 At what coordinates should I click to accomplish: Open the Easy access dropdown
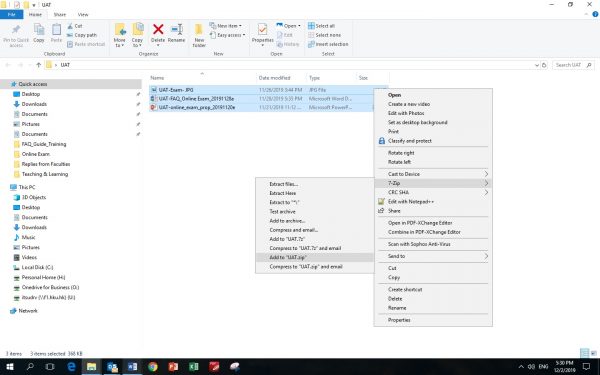228,35
